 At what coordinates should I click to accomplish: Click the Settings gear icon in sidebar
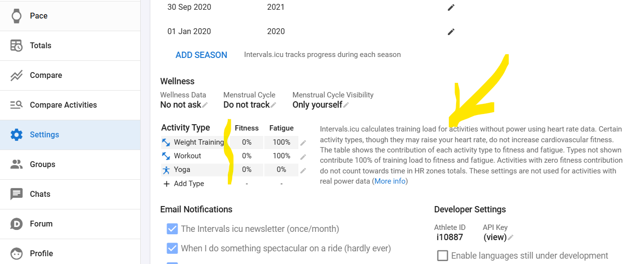point(17,134)
